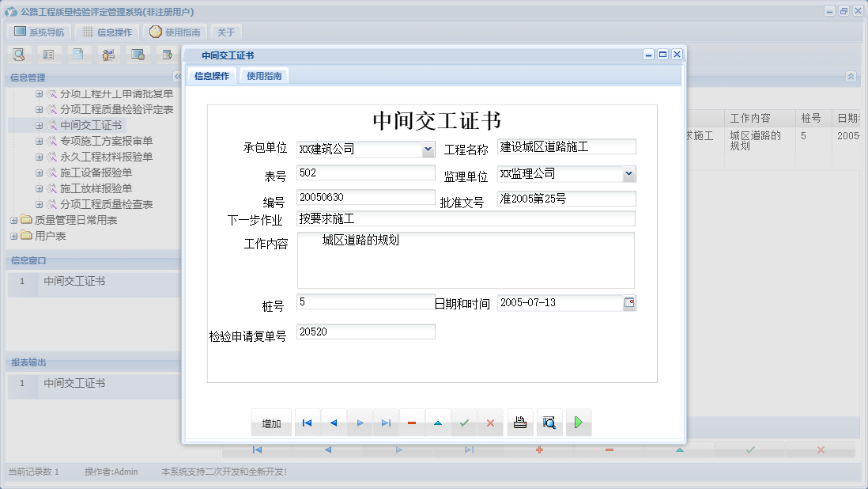This screenshot has height=489, width=868.
Task: Collapse the 信息管理 panel with the chevron
Action: (x=177, y=77)
